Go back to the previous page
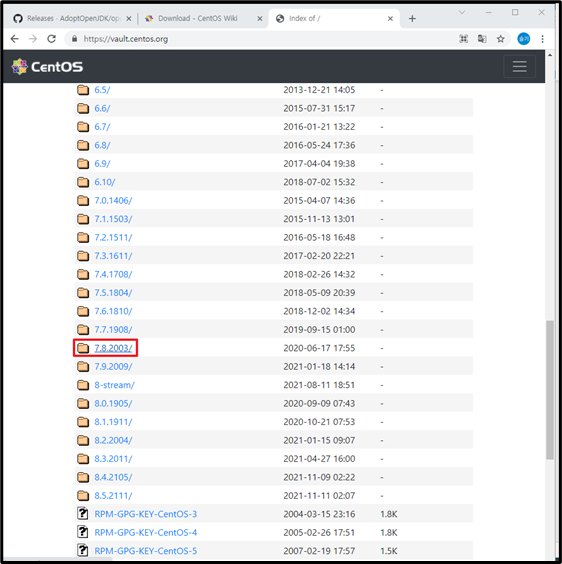This screenshot has height=564, width=562. [x=14, y=39]
